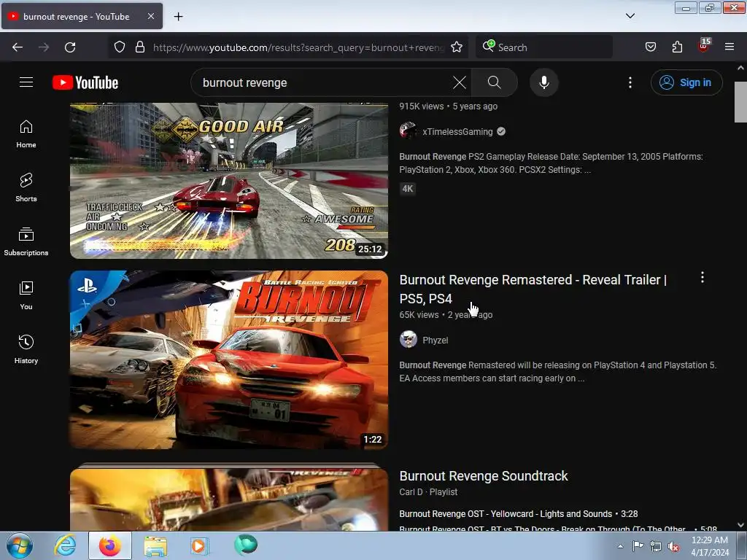Click the 4K badge text

pos(408,189)
